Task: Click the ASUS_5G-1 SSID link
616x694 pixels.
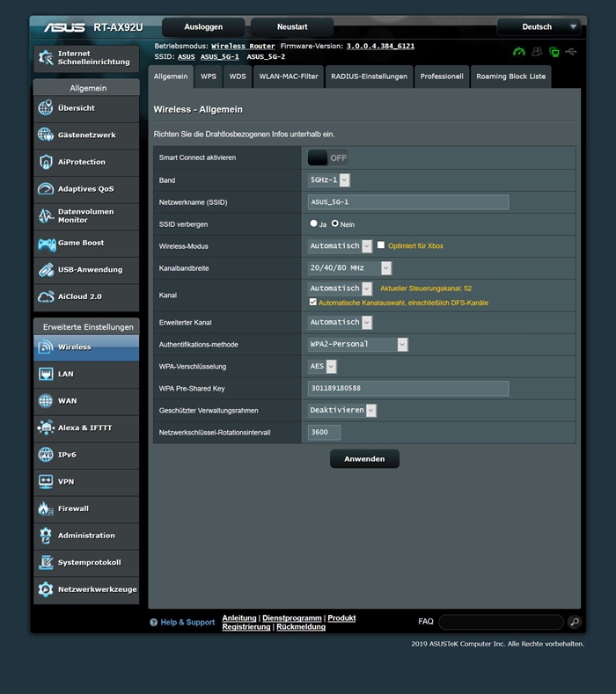Action: [220, 56]
